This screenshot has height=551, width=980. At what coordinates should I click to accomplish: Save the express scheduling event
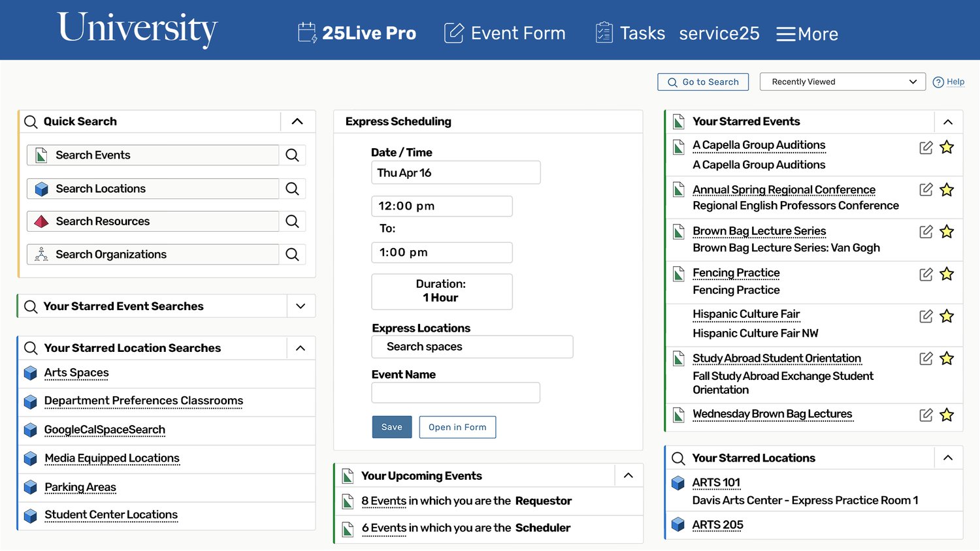pyautogui.click(x=391, y=427)
